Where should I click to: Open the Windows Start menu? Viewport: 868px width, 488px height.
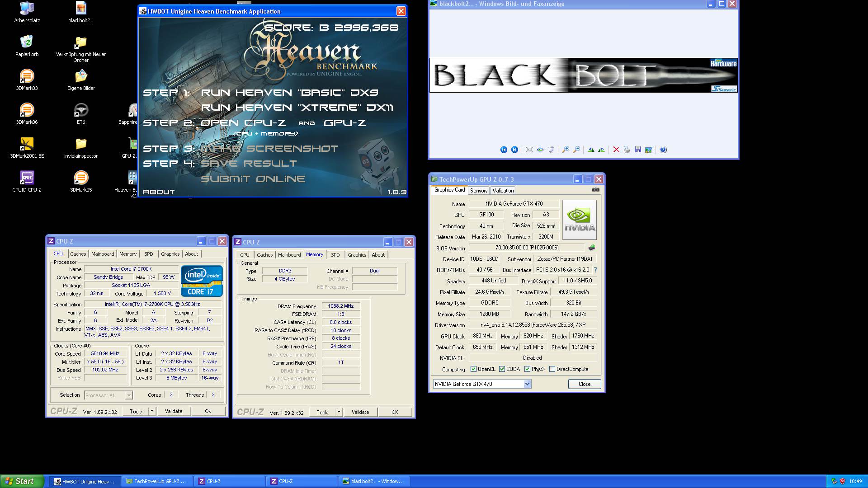[x=22, y=481]
